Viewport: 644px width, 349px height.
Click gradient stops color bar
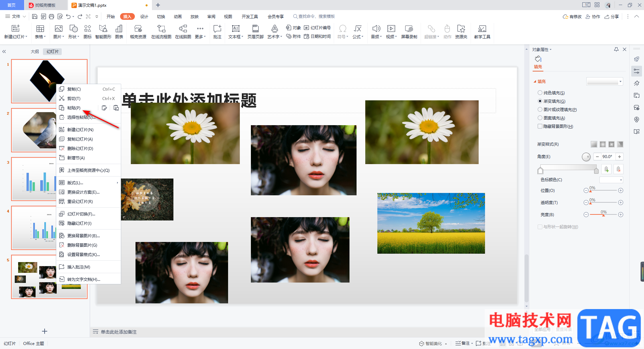(x=568, y=167)
